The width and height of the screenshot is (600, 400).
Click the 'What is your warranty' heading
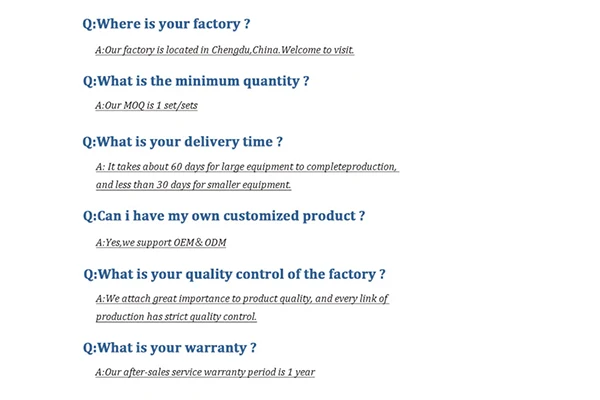[170, 348]
